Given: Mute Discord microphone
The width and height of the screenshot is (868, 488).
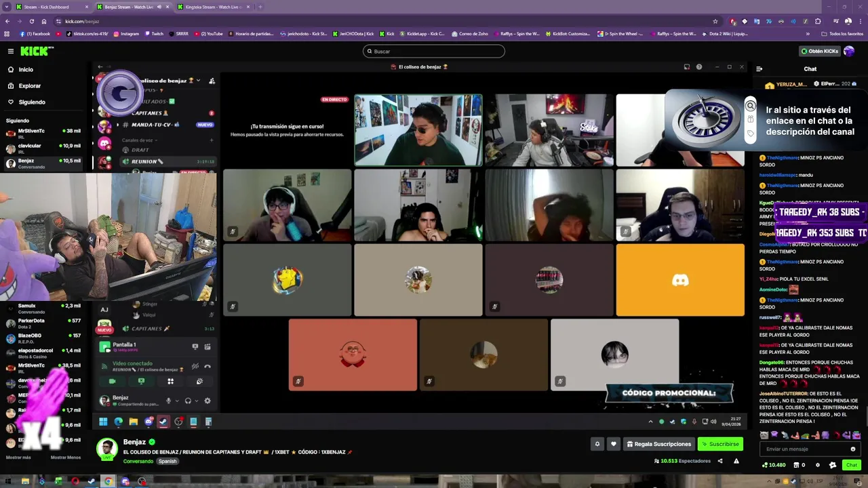Looking at the screenshot, I should point(169,401).
